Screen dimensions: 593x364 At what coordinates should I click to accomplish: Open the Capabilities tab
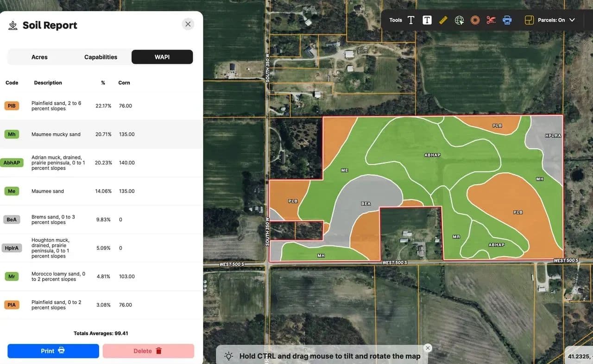pos(101,57)
